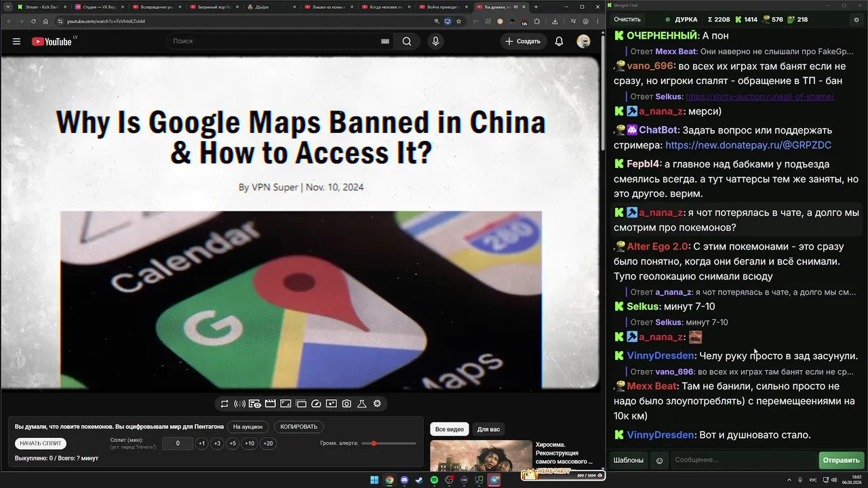Add 20 minutes to the split
This screenshot has width=868, height=488.
[x=269, y=443]
